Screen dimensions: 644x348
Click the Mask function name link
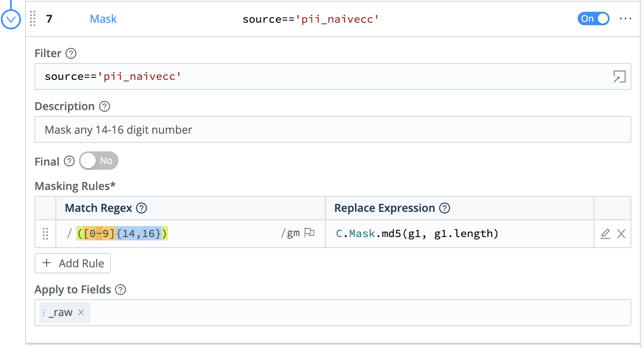pyautogui.click(x=103, y=19)
